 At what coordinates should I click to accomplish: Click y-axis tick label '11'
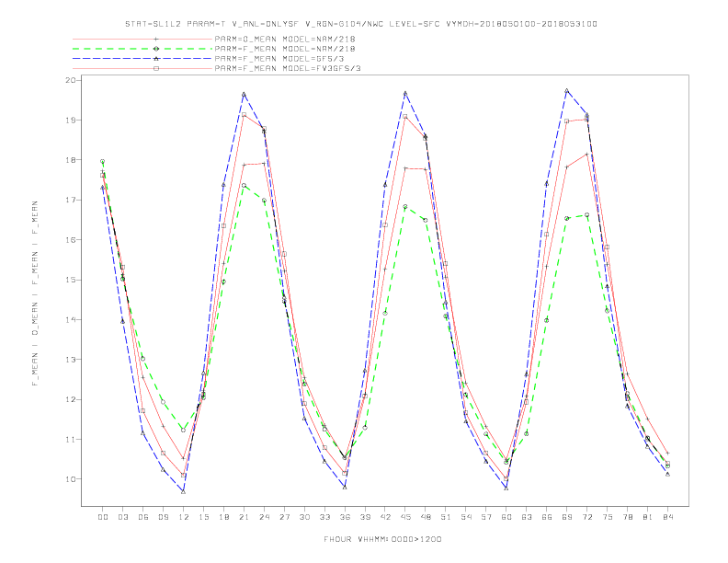coord(71,440)
